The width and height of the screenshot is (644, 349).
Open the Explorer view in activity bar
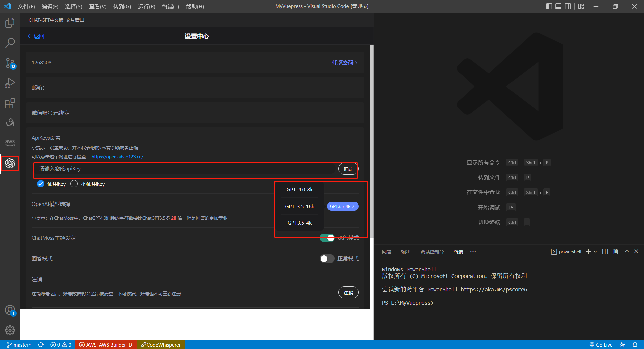coord(10,23)
